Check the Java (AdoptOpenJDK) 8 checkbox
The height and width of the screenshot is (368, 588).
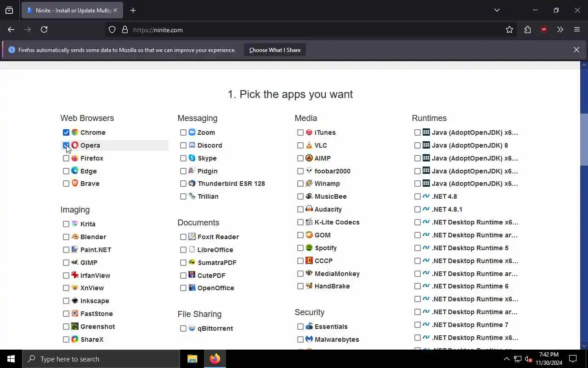[x=418, y=145]
